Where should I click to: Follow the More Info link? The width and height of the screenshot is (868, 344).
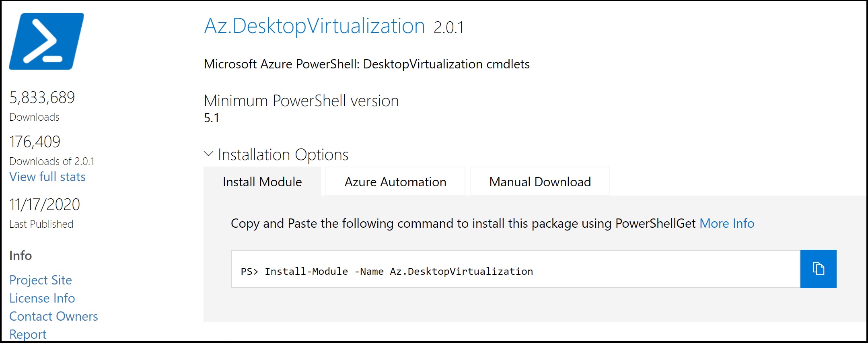pos(727,223)
